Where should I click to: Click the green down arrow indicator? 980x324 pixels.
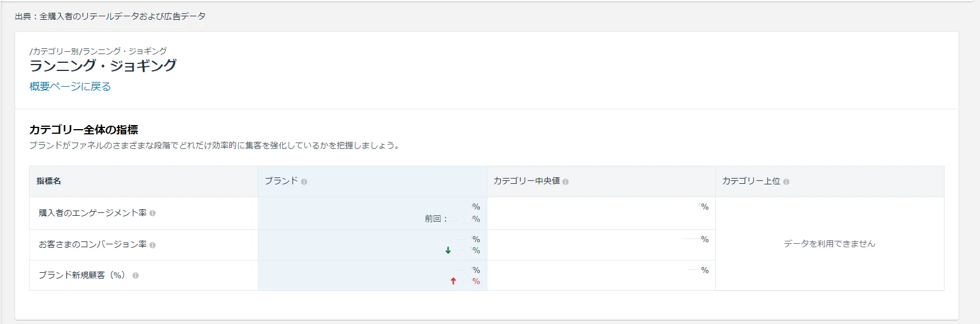click(448, 251)
